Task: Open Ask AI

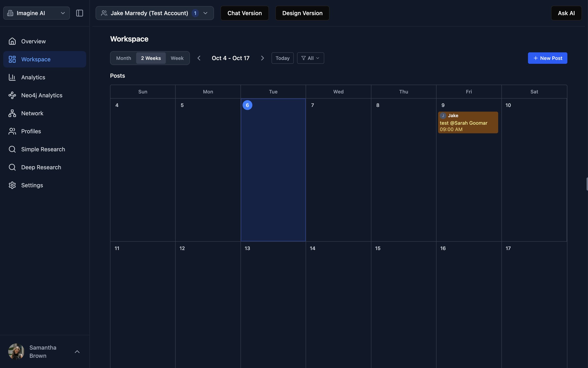Action: (566, 13)
